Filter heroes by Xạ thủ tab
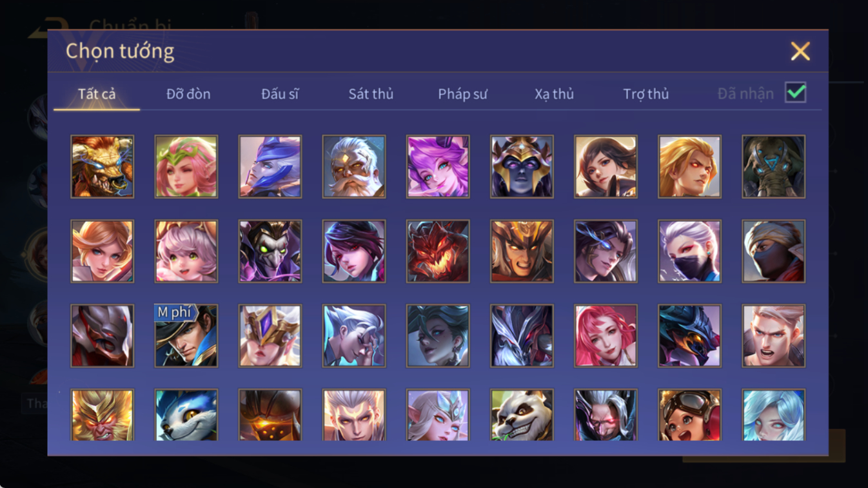Screen dimensions: 868x488 pyautogui.click(x=554, y=94)
